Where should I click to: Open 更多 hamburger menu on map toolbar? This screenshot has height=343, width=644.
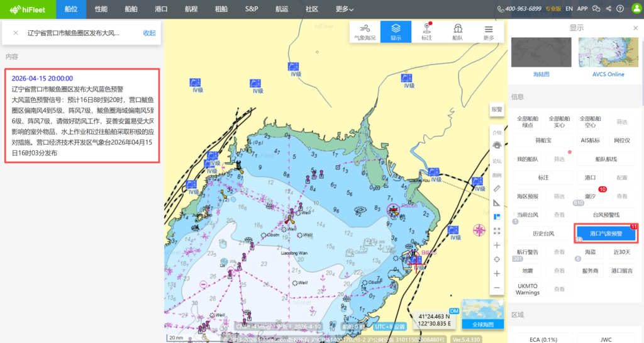(x=489, y=31)
